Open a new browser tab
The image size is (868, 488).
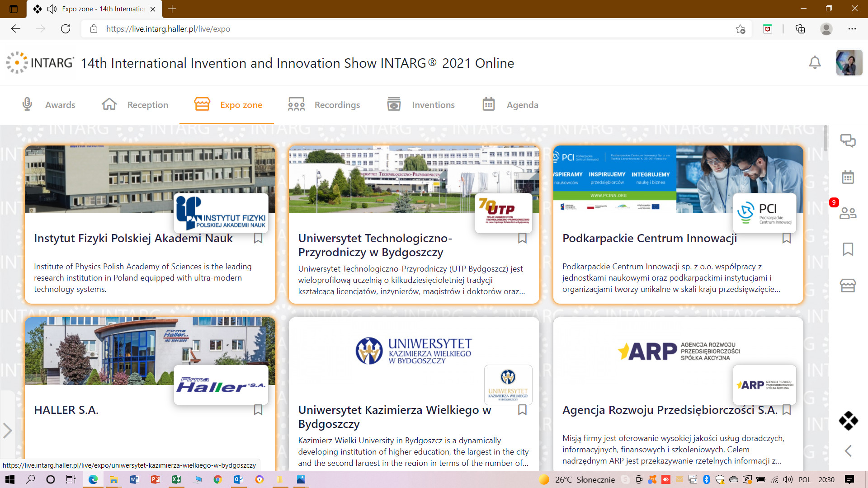point(172,9)
